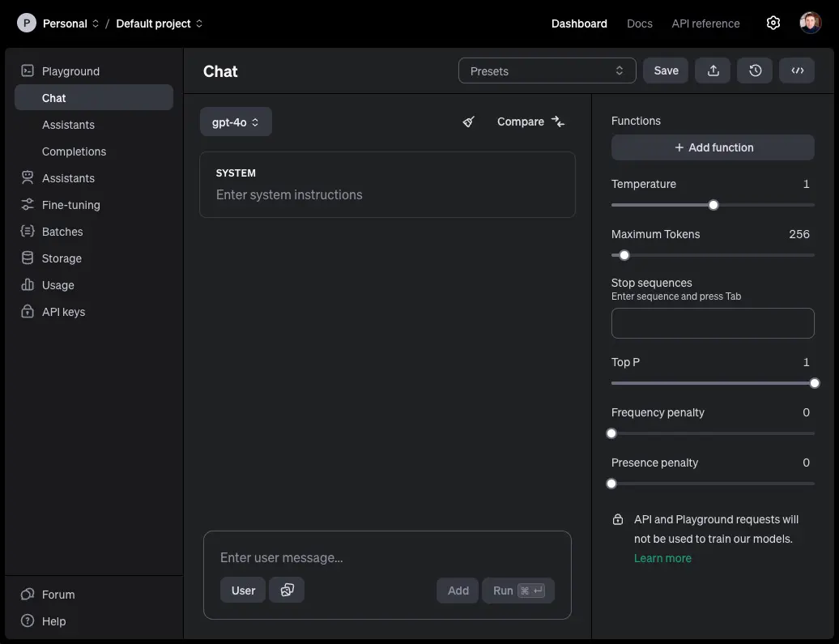
Task: Click the Temperature slider handle
Action: pos(713,205)
